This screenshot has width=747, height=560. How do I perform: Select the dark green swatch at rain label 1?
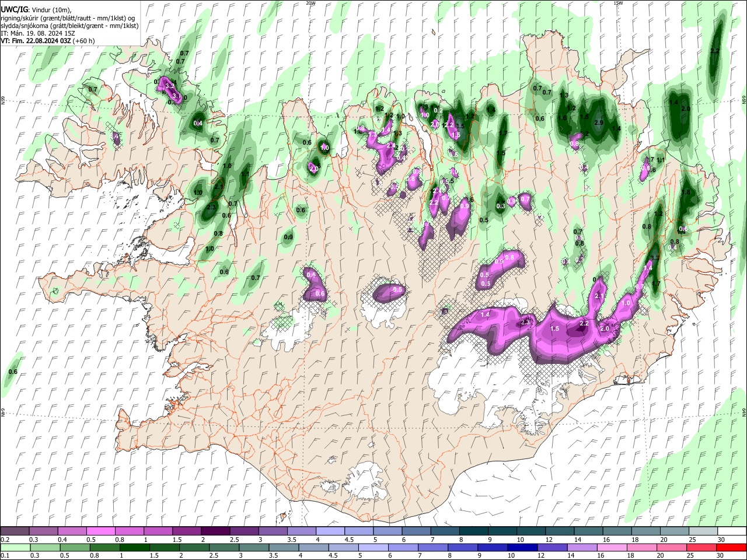[135, 547]
